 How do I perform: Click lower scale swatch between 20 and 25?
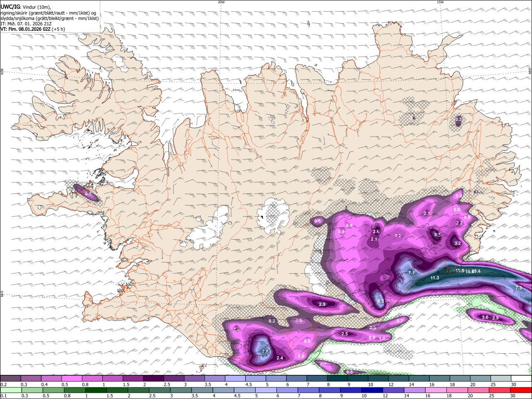tap(478, 390)
